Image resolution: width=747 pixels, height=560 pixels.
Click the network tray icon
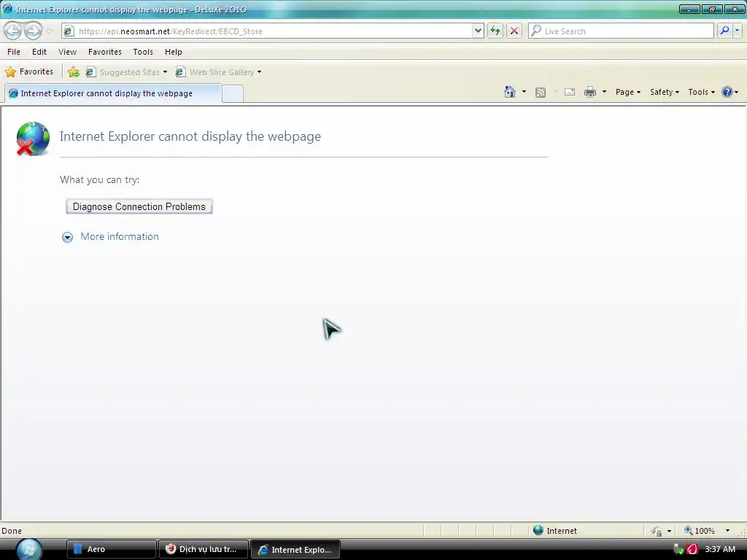(678, 550)
